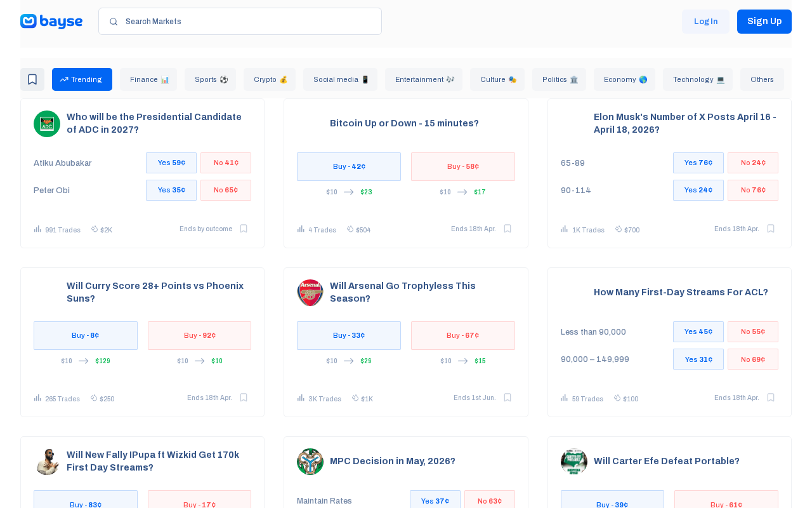Show Crypto markets

click(x=270, y=79)
